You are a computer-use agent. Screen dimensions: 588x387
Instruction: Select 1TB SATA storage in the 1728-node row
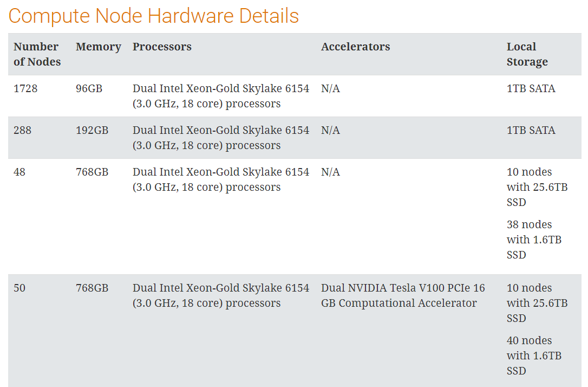tap(531, 88)
